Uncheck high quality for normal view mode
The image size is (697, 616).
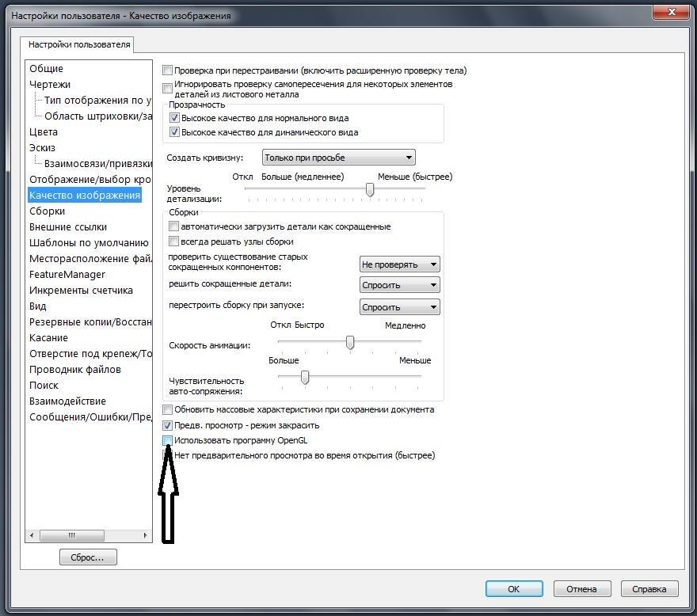175,118
